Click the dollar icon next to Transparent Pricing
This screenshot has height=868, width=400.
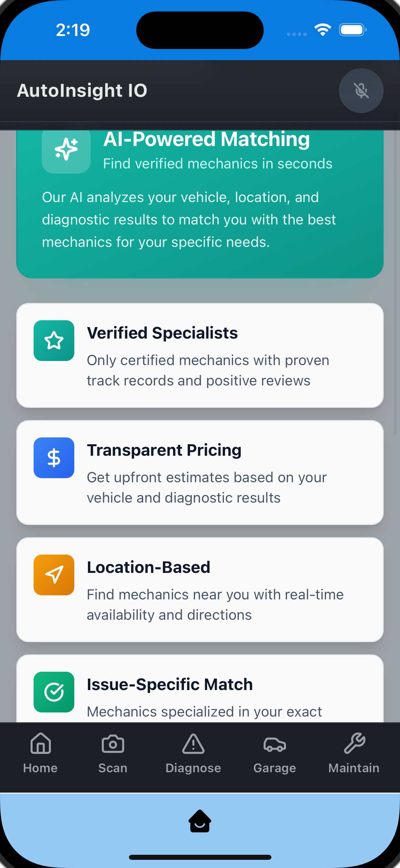[x=54, y=457]
